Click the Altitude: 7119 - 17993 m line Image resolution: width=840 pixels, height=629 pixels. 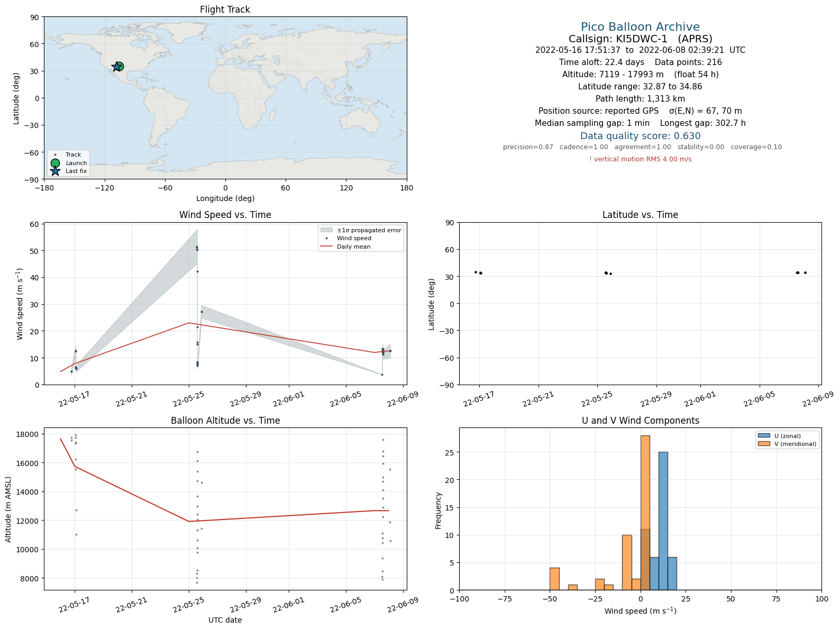click(640, 75)
